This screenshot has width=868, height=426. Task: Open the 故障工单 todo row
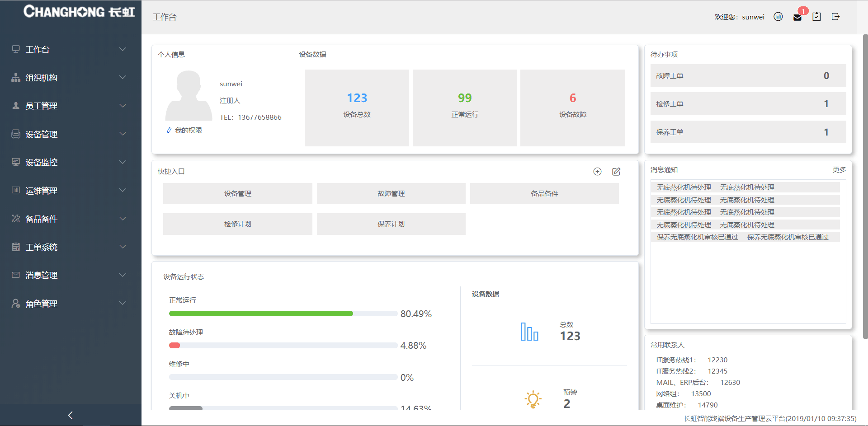(748, 75)
